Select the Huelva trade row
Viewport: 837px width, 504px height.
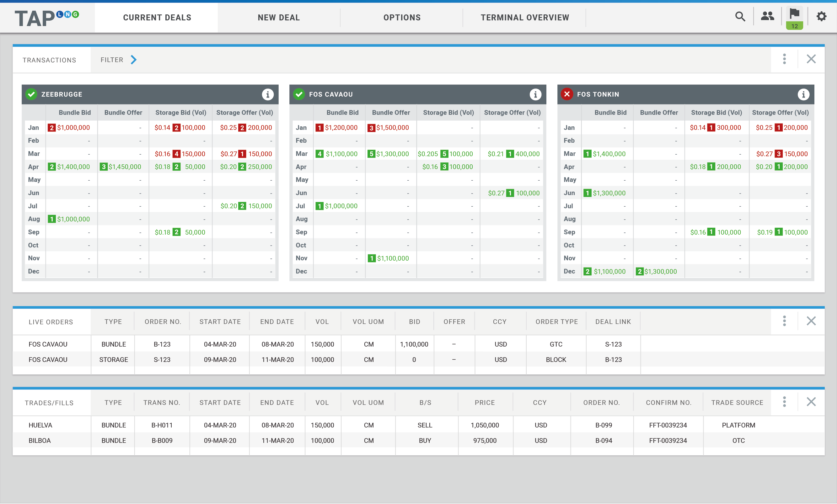[40, 425]
